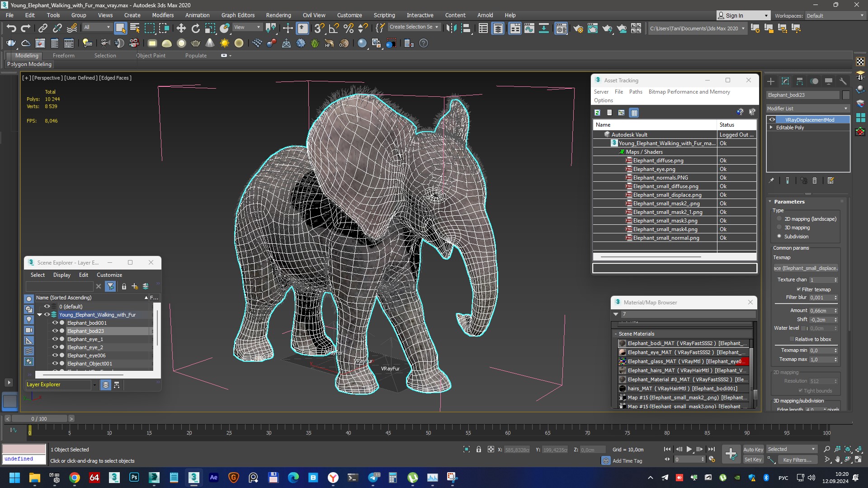Screen dimensions: 868x488
Task: Open the Paths menu in Asset Tracking
Action: click(636, 92)
